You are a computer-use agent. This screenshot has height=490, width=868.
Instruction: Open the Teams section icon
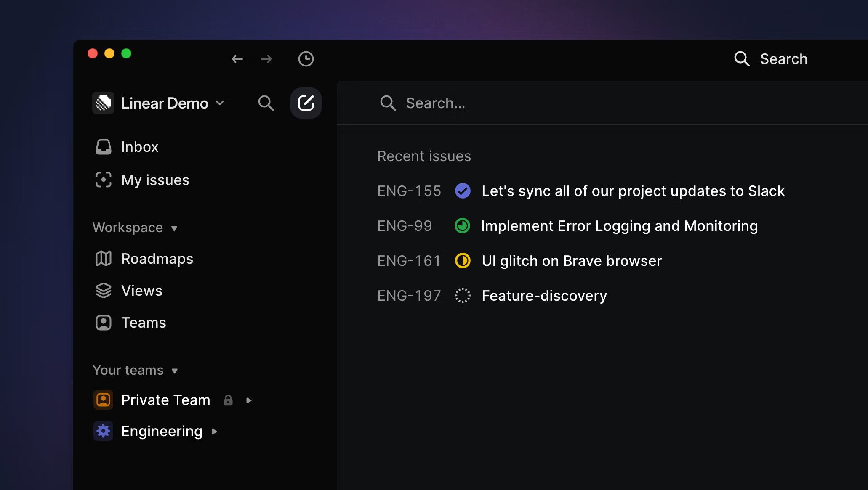(x=103, y=322)
